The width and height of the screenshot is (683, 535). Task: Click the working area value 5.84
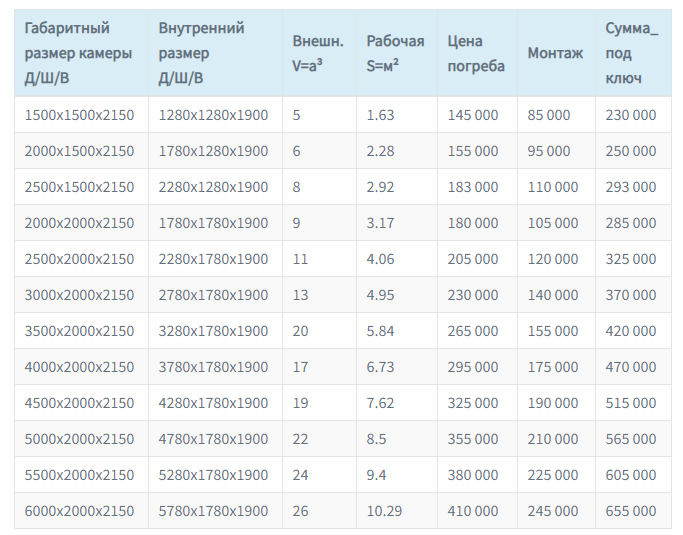[x=380, y=331]
